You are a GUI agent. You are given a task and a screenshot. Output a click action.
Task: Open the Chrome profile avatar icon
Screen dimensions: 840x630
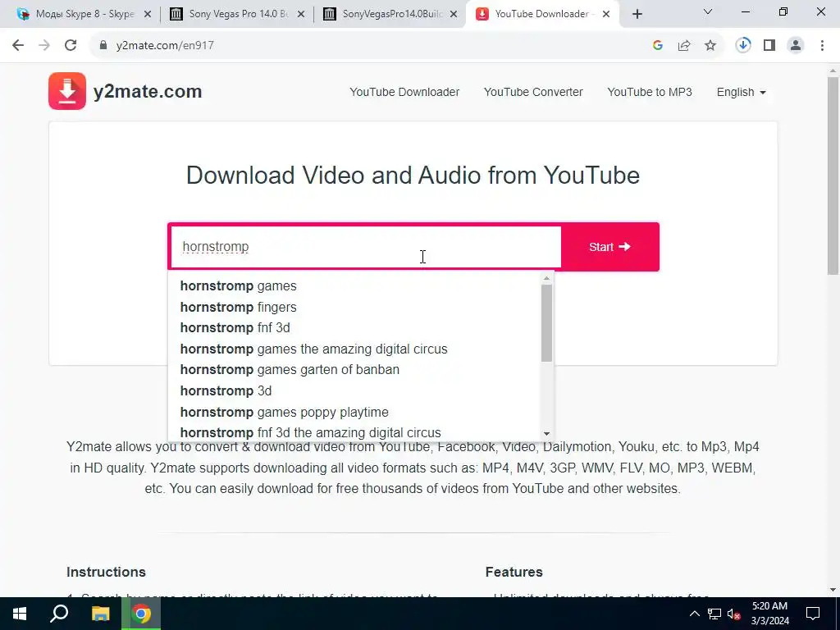[x=796, y=46]
